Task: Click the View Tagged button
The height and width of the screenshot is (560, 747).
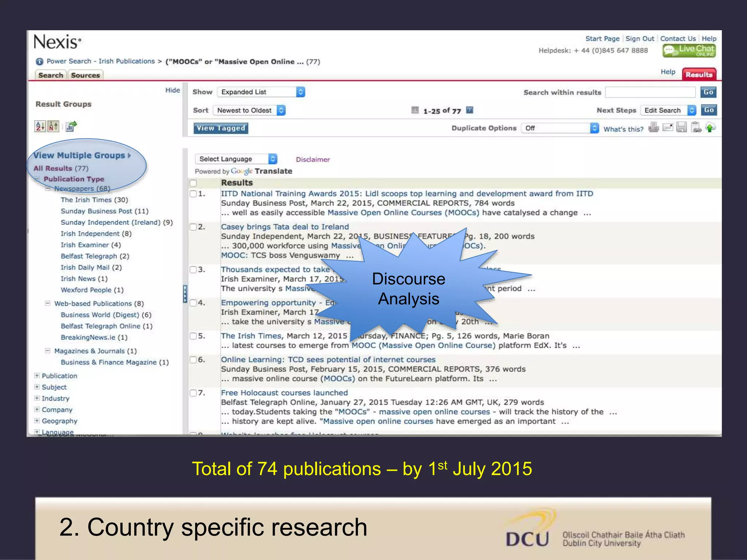Action: pyautogui.click(x=221, y=128)
